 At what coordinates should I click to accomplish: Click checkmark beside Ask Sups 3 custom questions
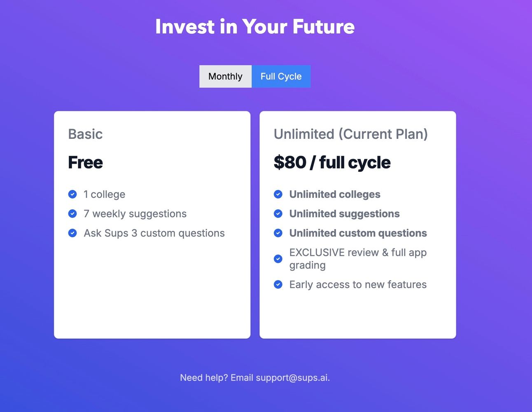pyautogui.click(x=72, y=233)
